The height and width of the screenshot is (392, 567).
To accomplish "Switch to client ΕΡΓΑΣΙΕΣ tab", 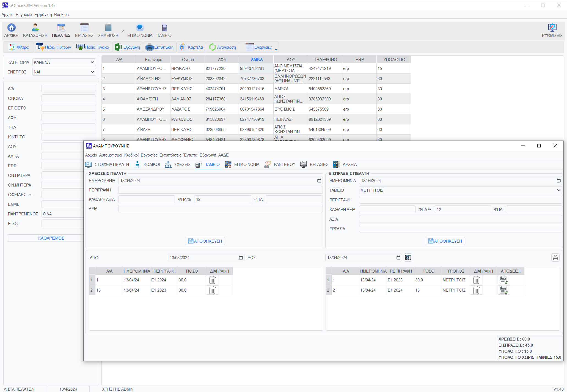I will tap(314, 164).
